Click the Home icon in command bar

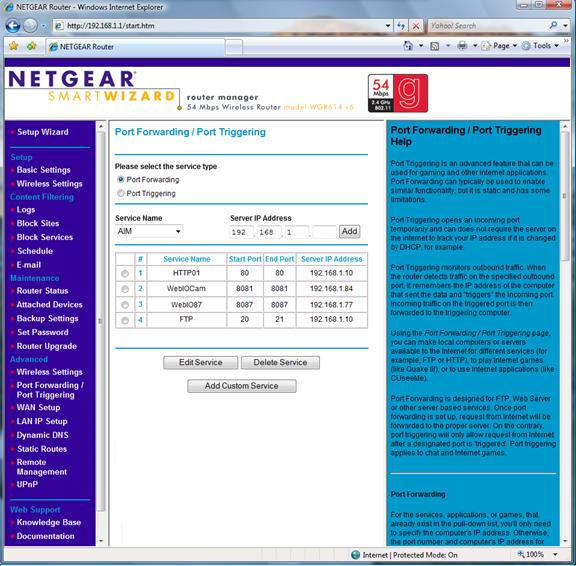tap(408, 46)
